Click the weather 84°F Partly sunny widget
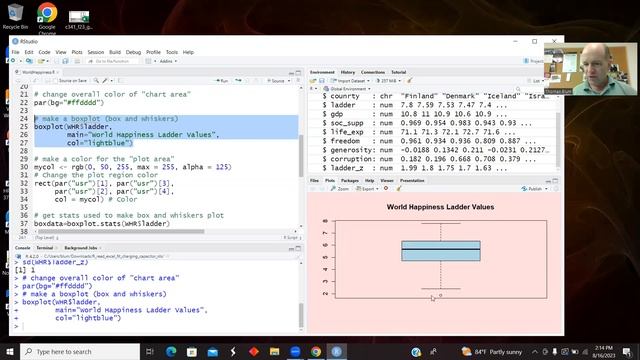Viewport: 640px width, 360px height. click(x=492, y=351)
